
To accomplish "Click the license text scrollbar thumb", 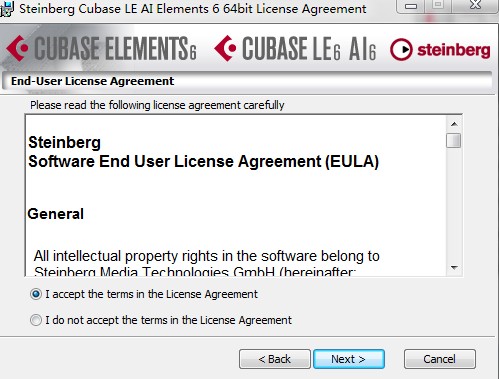I will tap(454, 140).
